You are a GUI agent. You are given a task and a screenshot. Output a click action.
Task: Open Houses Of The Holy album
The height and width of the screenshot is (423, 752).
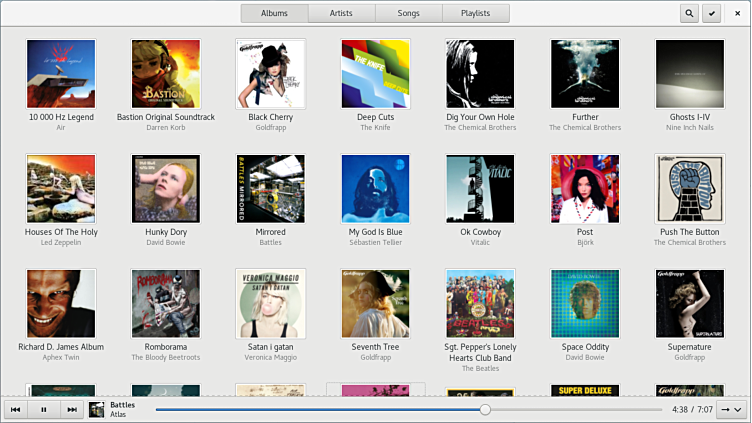pos(61,189)
